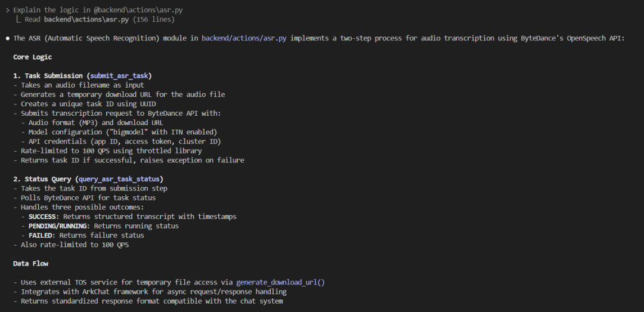The image size is (644, 312).
Task: Click the generate_download_url() reference
Action: point(280,282)
